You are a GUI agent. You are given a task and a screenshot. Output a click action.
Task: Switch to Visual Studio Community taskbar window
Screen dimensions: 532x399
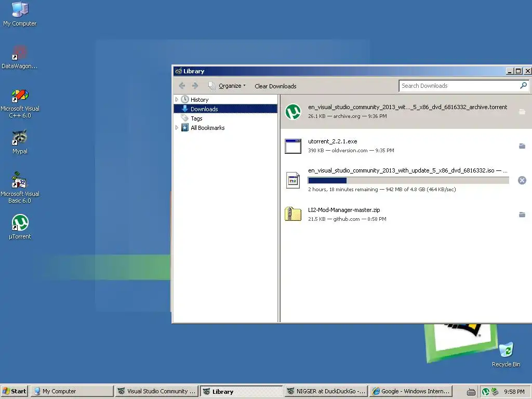156,391
